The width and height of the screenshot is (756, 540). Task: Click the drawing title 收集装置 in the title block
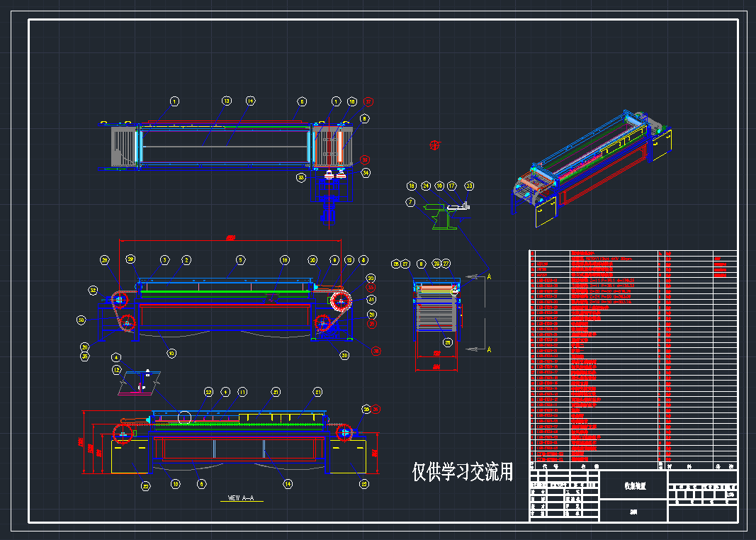coord(636,486)
